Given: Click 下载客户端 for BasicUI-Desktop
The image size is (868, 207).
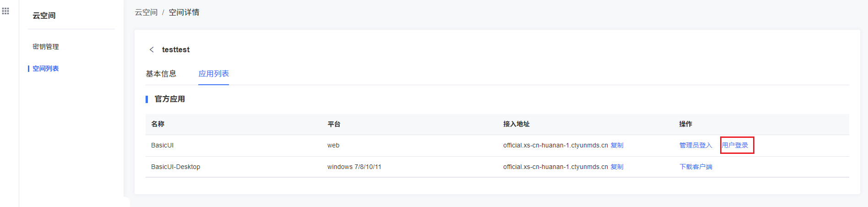Looking at the screenshot, I should tap(695, 167).
